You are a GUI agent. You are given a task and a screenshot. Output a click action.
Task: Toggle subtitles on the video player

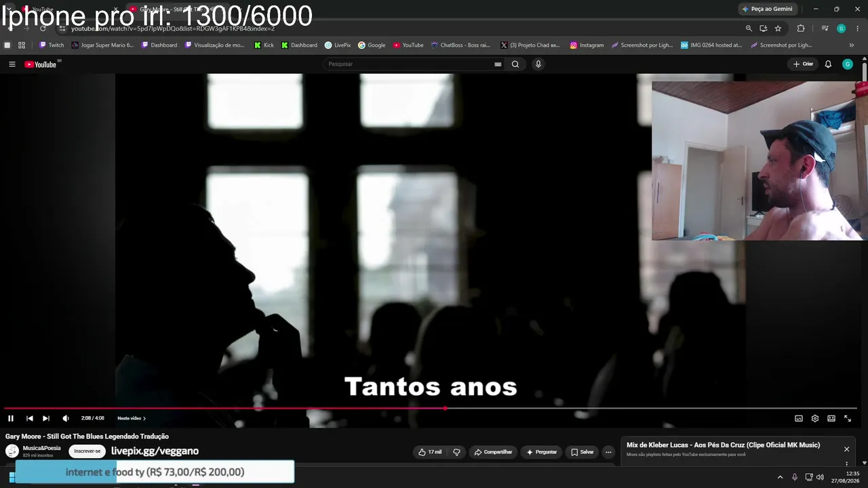pyautogui.click(x=799, y=418)
